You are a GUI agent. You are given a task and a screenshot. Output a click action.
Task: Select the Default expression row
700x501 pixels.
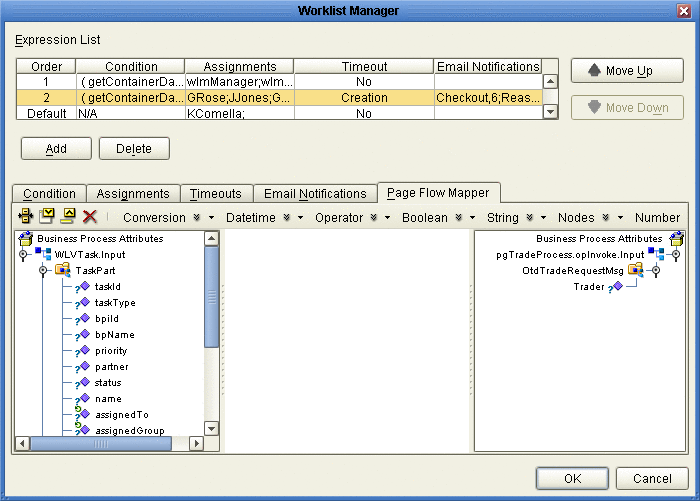[x=279, y=113]
